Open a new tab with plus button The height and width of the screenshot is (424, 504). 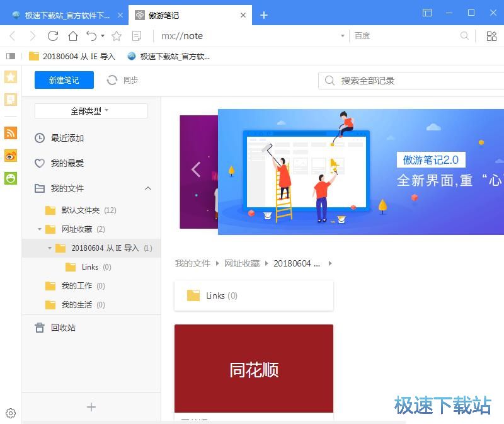click(263, 15)
